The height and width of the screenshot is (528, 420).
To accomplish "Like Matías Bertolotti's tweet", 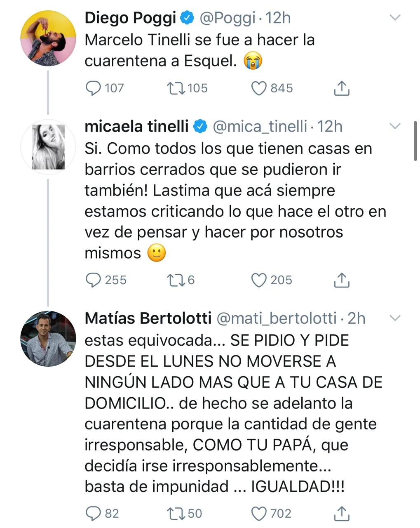I will (259, 514).
